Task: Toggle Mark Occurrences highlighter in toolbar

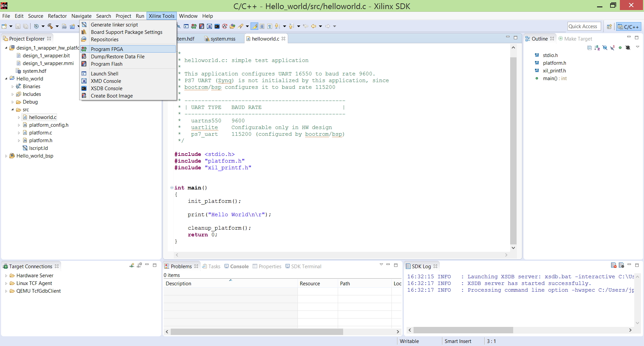Action: tap(255, 26)
